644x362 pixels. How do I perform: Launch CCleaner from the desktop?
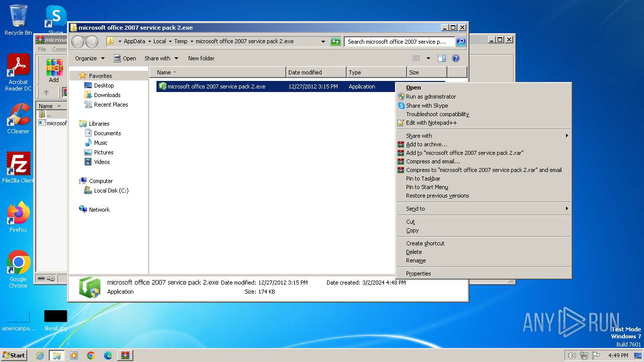[18, 119]
